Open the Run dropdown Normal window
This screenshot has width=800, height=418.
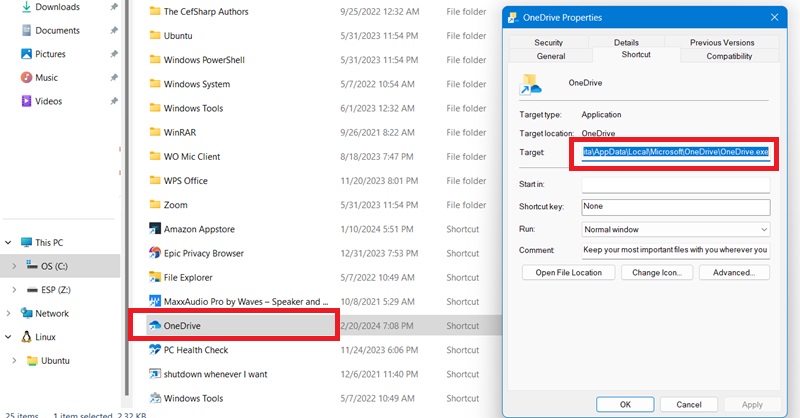(676, 229)
